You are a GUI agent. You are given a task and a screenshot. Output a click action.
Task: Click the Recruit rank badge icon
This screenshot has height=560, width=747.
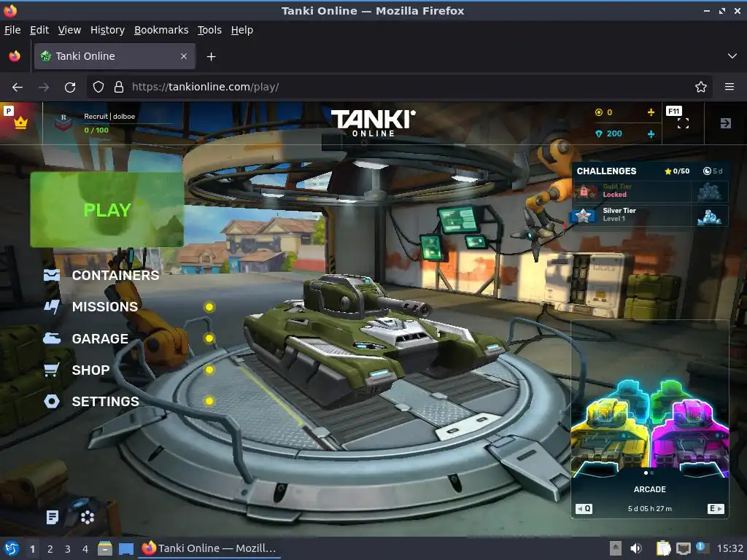click(x=63, y=122)
